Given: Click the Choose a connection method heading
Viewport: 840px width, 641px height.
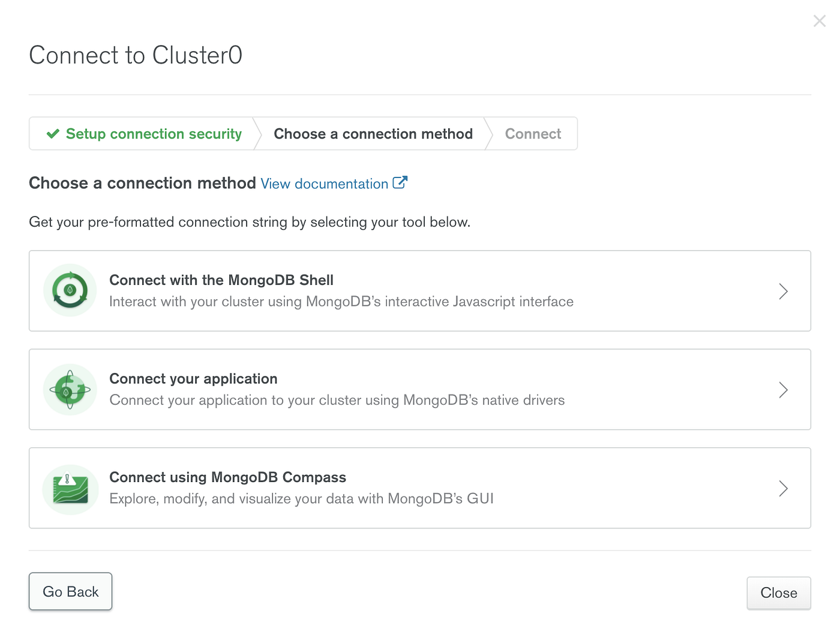Looking at the screenshot, I should point(142,183).
